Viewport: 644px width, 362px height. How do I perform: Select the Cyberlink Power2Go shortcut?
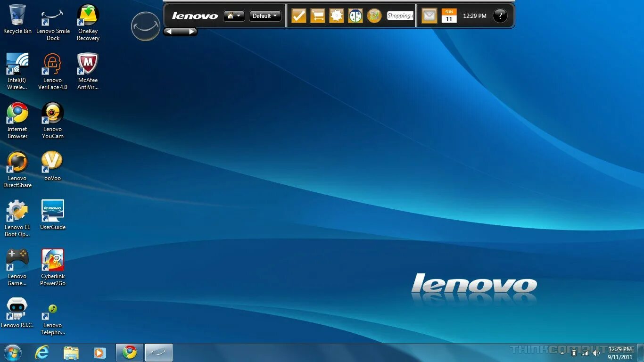pos(53,268)
